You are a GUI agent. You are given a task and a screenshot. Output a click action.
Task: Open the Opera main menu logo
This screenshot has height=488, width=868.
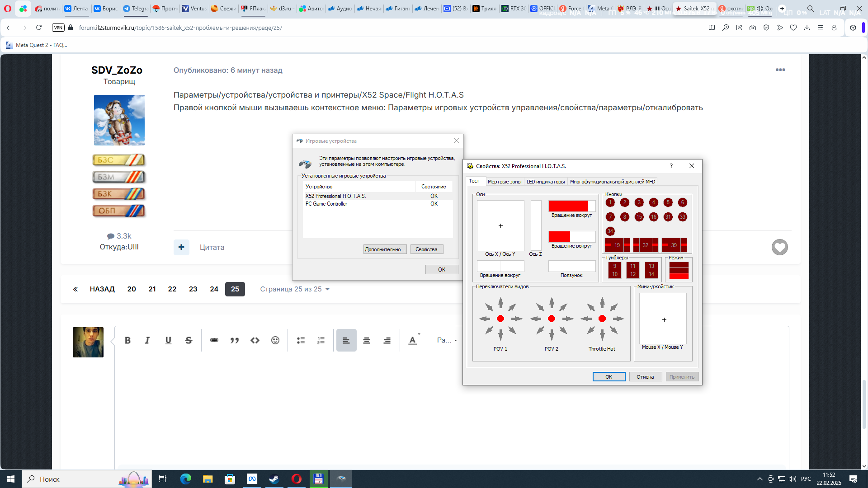pos(8,9)
